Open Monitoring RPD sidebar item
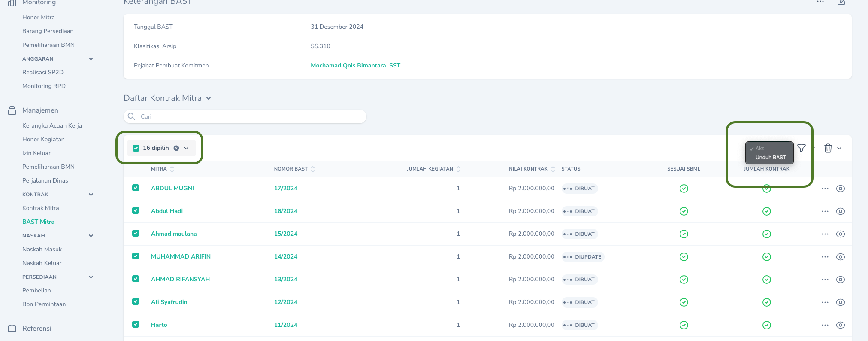868x341 pixels. [44, 86]
